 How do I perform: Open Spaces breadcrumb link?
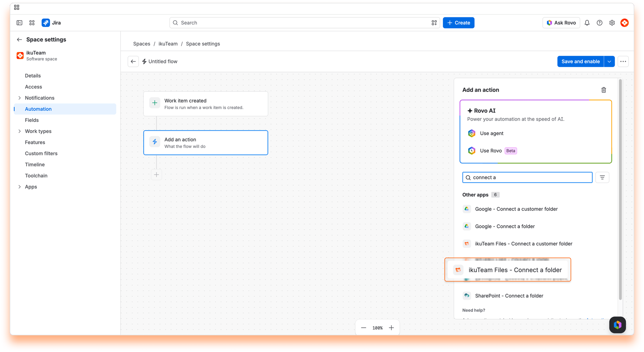point(142,44)
